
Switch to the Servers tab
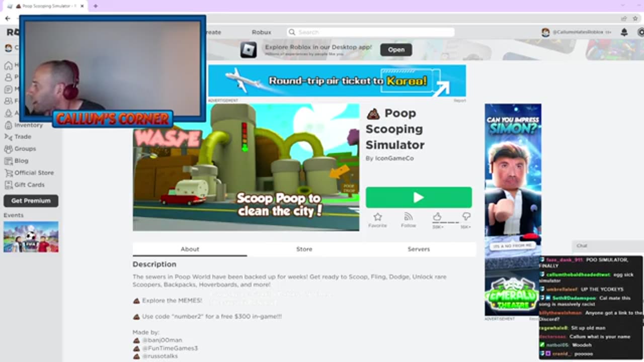[x=419, y=249]
